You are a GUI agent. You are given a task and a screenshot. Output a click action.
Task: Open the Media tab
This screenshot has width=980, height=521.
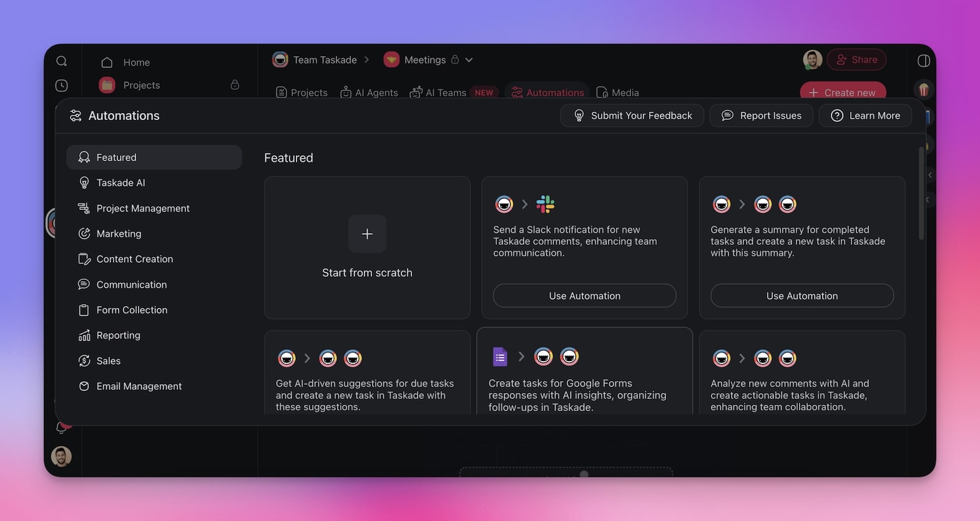click(x=618, y=92)
